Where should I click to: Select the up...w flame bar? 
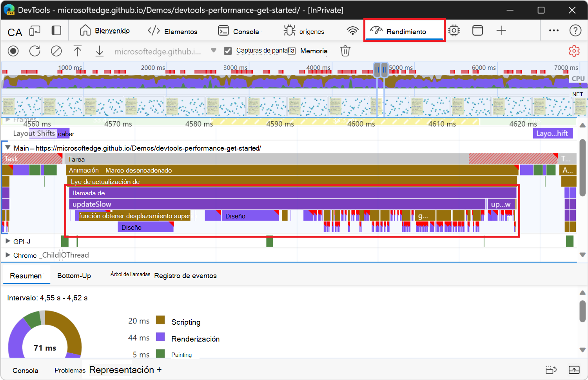tap(501, 204)
